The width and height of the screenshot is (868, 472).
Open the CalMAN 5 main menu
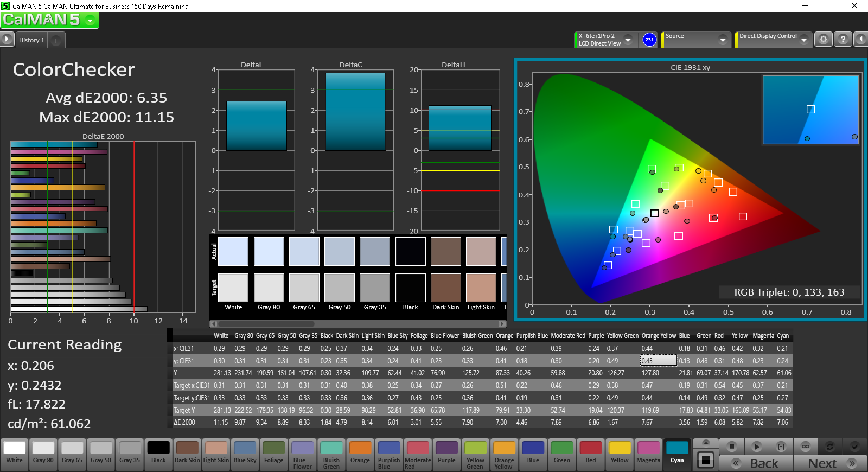click(x=49, y=20)
